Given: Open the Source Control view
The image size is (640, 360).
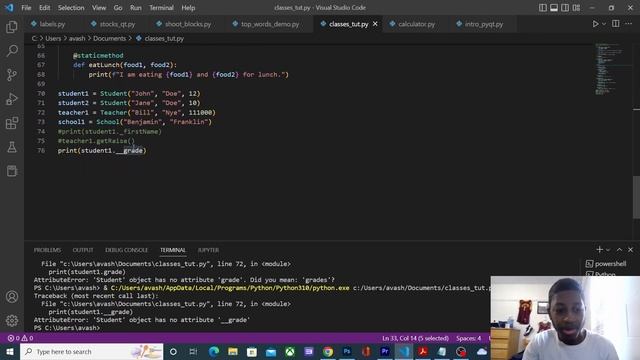Looking at the screenshot, I should tap(12, 75).
